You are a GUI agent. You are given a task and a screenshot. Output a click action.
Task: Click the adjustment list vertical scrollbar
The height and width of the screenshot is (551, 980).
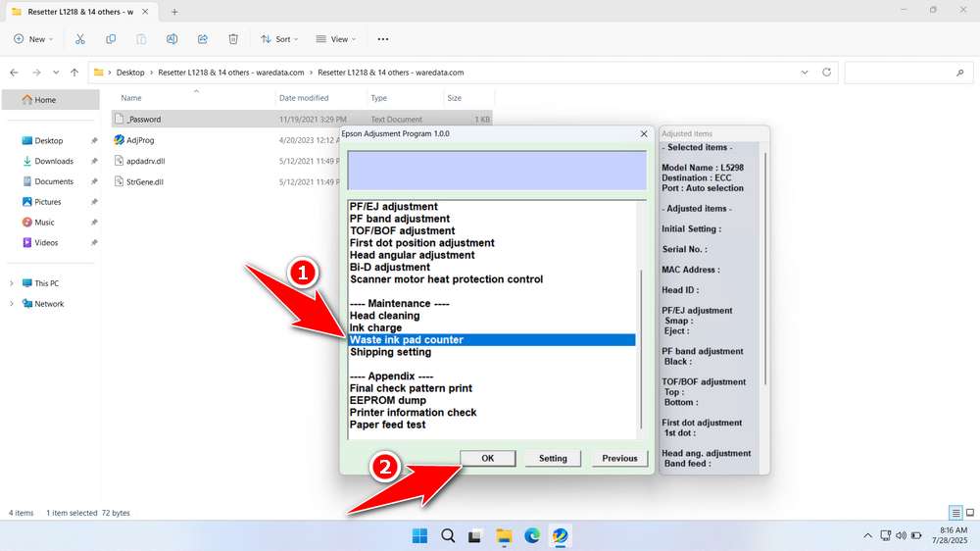tap(641, 349)
